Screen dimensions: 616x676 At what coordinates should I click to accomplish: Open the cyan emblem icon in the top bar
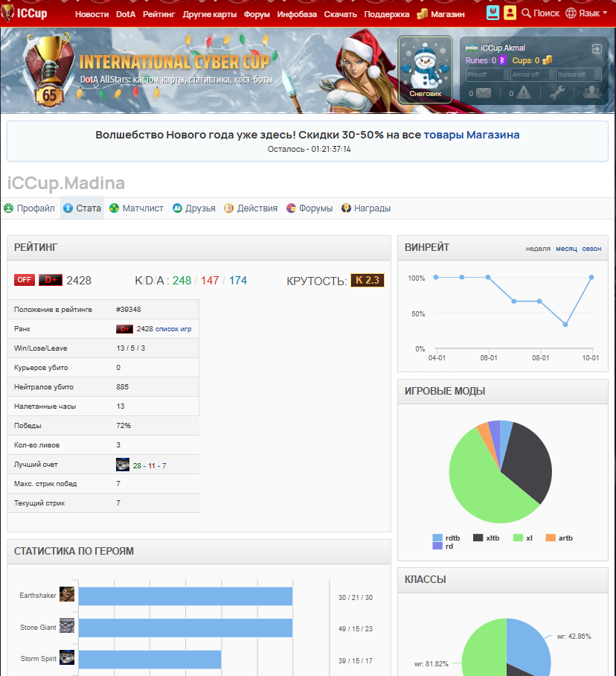(x=493, y=13)
